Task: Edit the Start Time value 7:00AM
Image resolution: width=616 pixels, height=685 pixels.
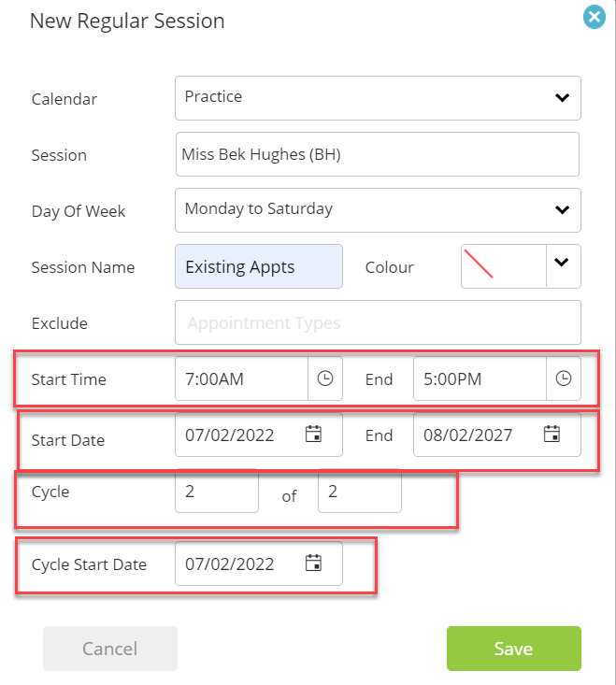Action: [241, 378]
